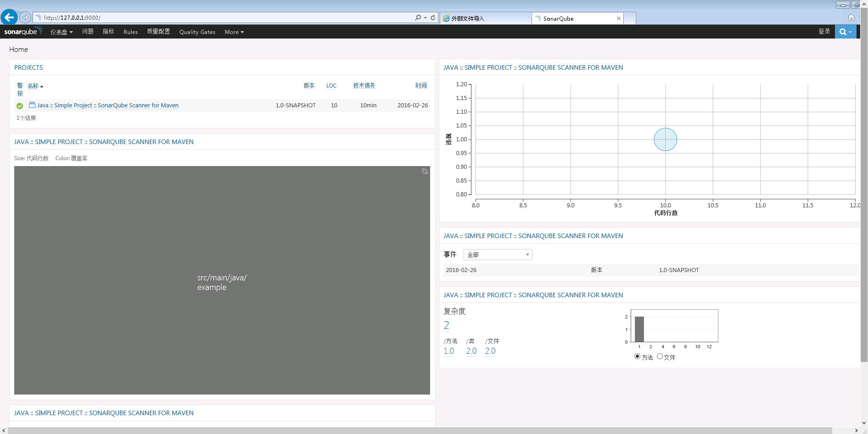Viewport: 868px width, 434px height.
Task: Sort by the 时间 column header
Action: pyautogui.click(x=421, y=85)
